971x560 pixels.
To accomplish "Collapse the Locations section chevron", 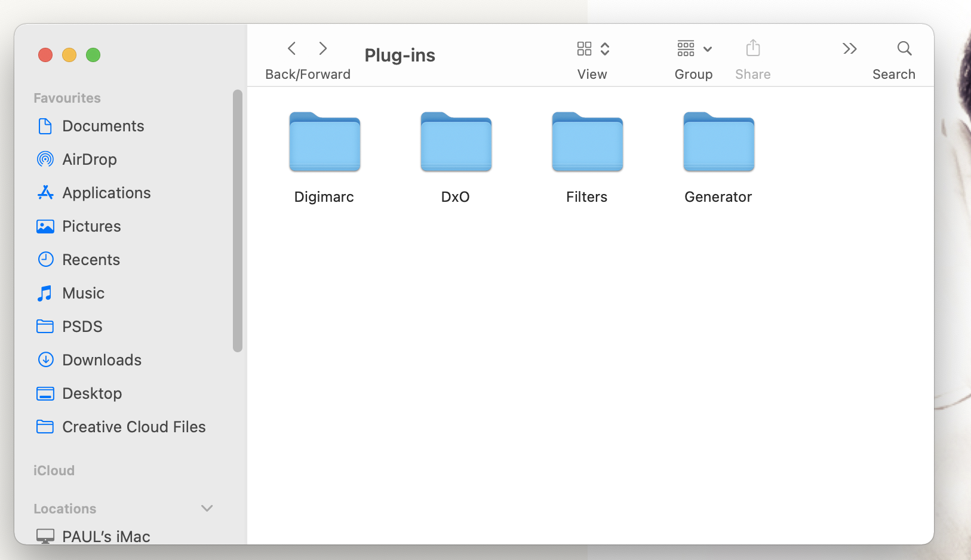I will (207, 509).
